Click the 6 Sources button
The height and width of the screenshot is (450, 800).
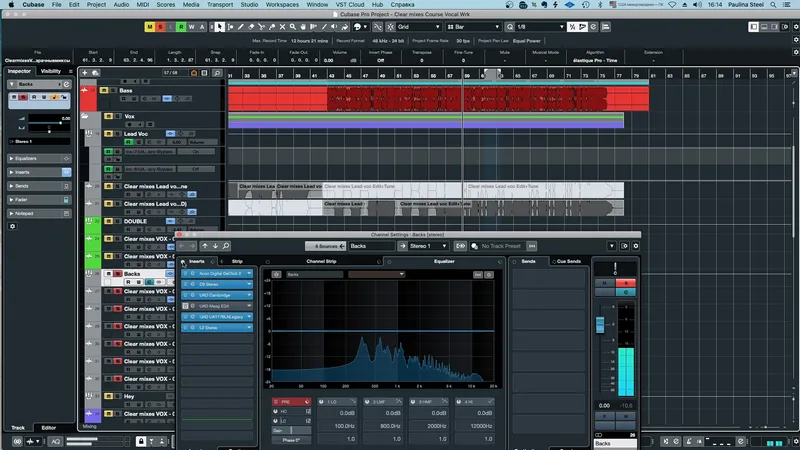[x=326, y=246]
